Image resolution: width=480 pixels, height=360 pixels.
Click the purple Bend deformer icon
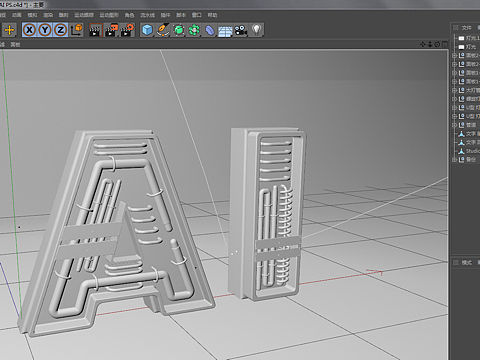(210, 30)
